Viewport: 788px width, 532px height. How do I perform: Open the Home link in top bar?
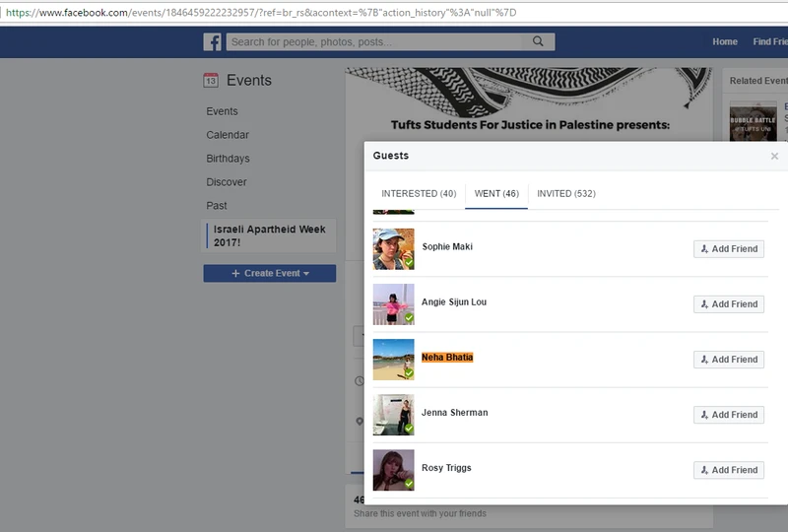point(725,41)
